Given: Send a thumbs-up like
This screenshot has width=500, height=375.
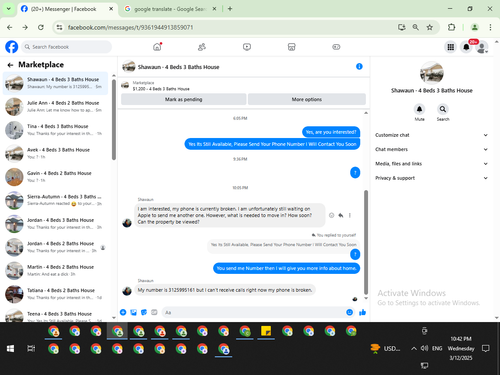Looking at the screenshot, I should tap(362, 312).
